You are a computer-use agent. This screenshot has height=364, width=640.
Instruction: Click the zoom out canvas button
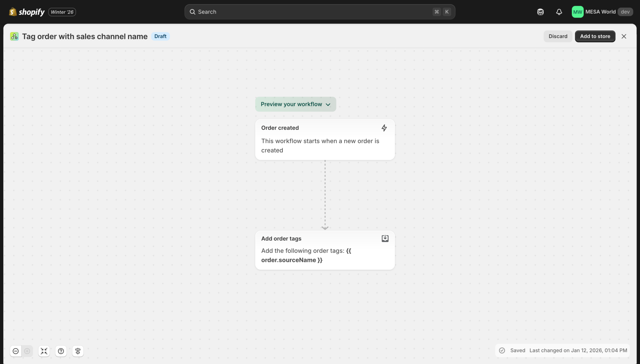pos(16,351)
